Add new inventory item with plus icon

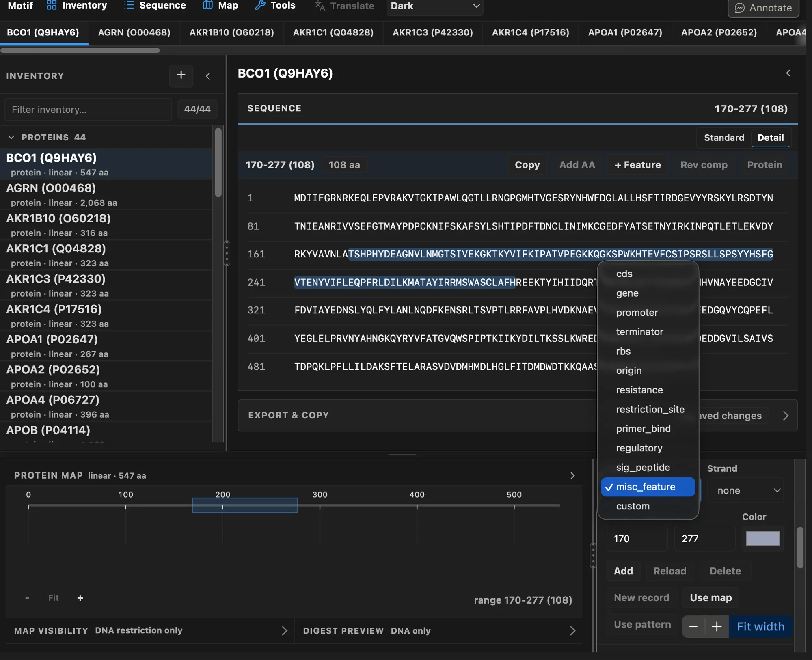[x=181, y=75]
